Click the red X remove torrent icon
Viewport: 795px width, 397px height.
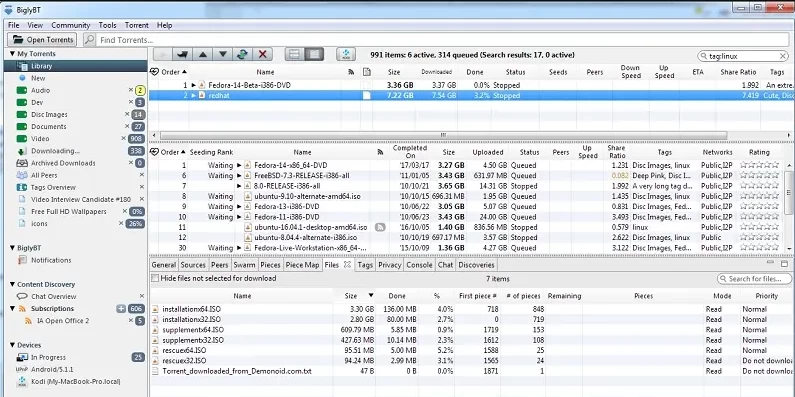point(263,54)
